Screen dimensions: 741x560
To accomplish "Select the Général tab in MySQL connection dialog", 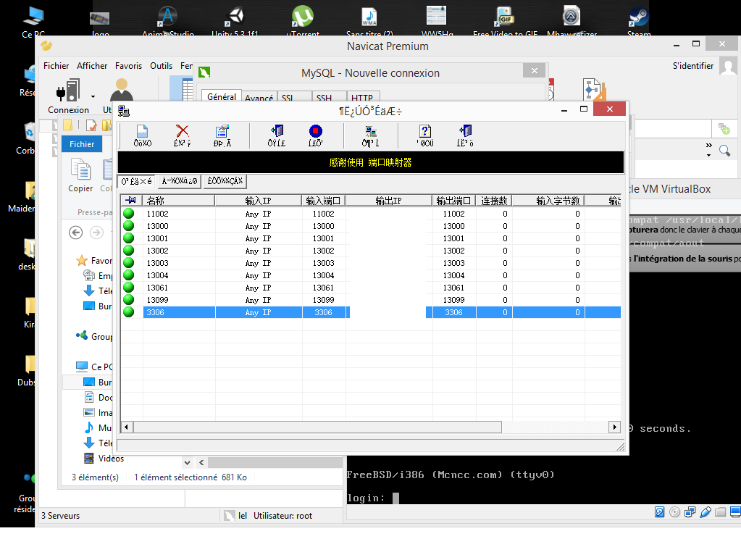I will [x=222, y=96].
